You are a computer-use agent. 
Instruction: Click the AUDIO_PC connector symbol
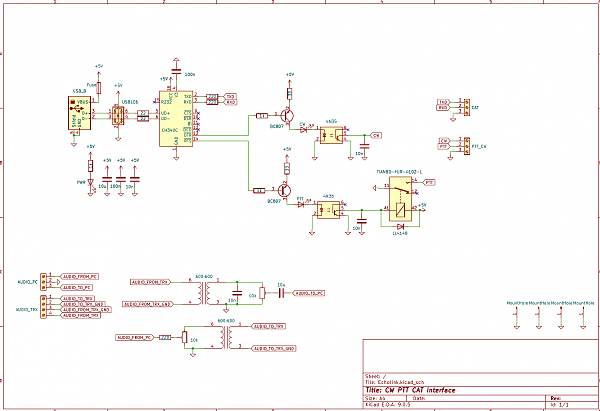[43, 280]
